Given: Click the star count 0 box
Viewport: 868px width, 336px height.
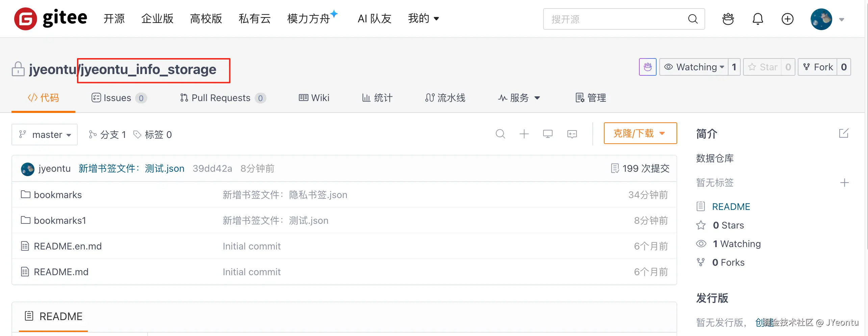Looking at the screenshot, I should pos(788,67).
